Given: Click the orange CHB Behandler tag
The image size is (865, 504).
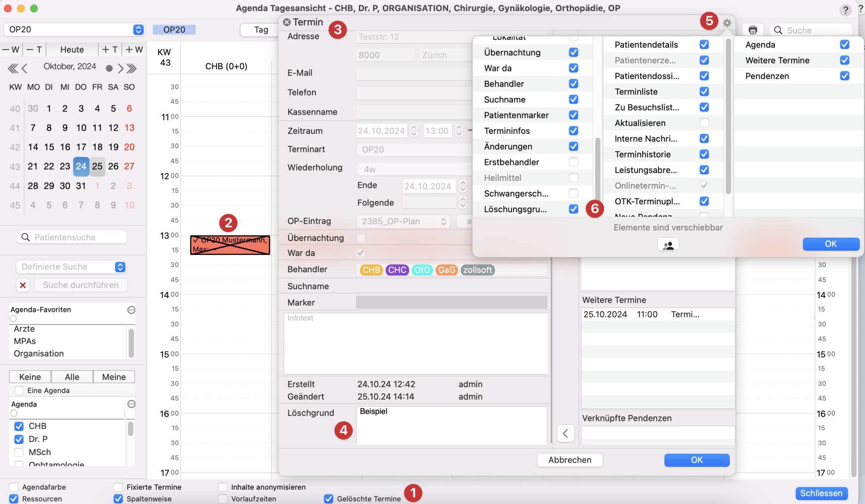Looking at the screenshot, I should coord(371,270).
